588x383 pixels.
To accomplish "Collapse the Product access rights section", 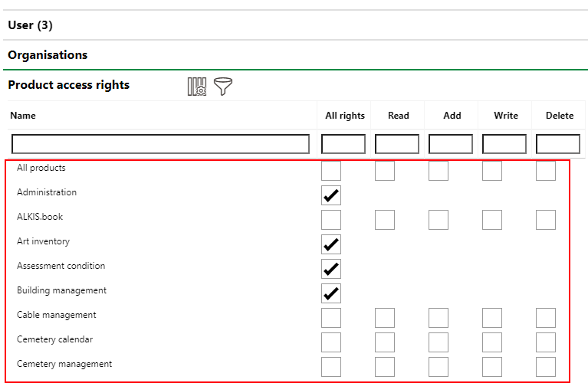I will pyautogui.click(x=69, y=85).
